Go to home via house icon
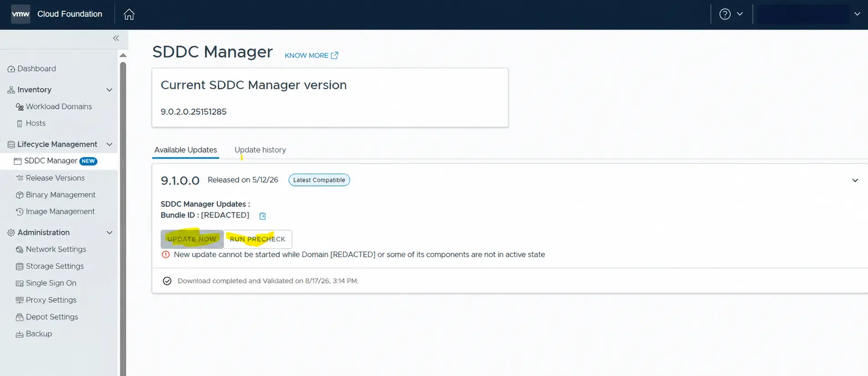This screenshot has width=868, height=376. click(129, 14)
